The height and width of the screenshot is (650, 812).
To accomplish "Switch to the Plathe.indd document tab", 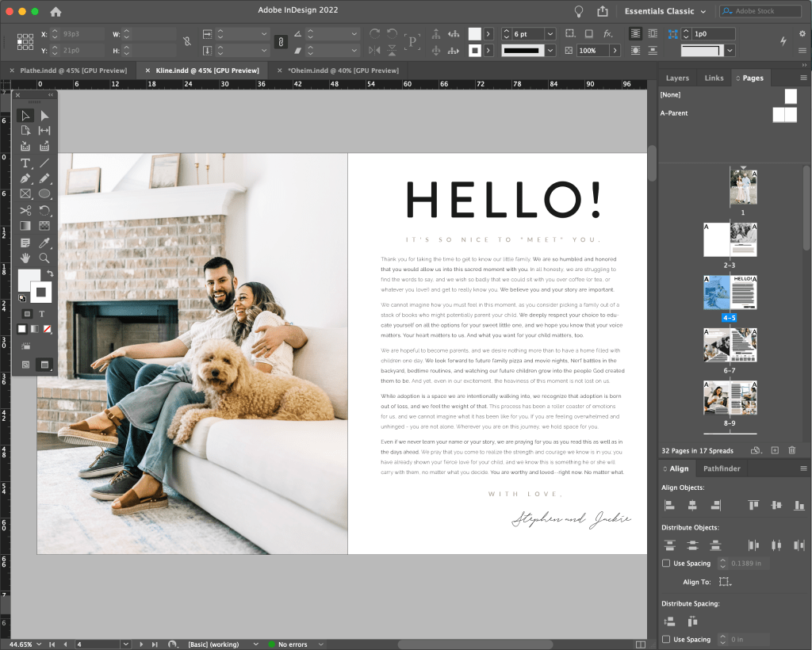I will [x=73, y=71].
